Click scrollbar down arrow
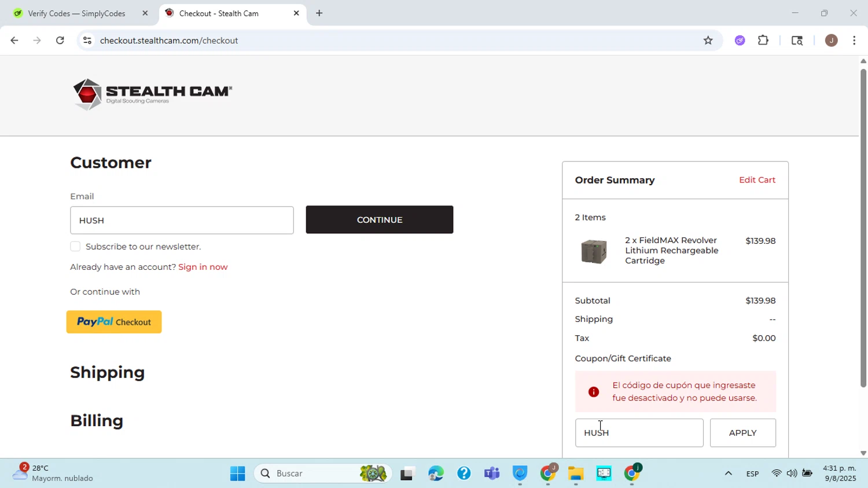Image resolution: width=868 pixels, height=488 pixels. [863, 453]
